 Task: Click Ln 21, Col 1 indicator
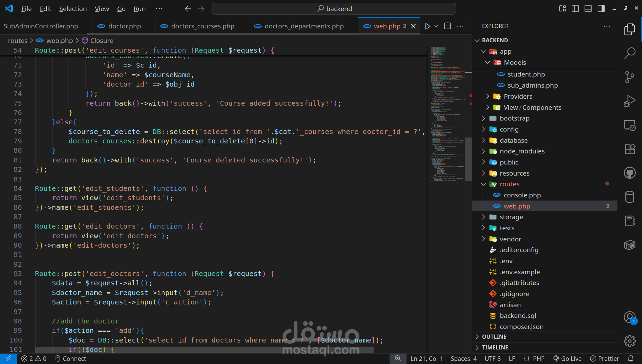426,358
